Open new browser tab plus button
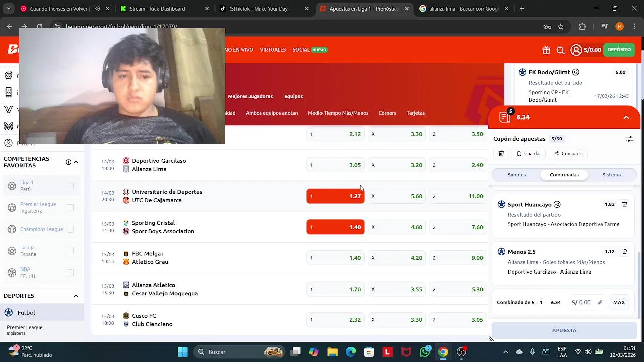644x362 pixels. click(522, 9)
